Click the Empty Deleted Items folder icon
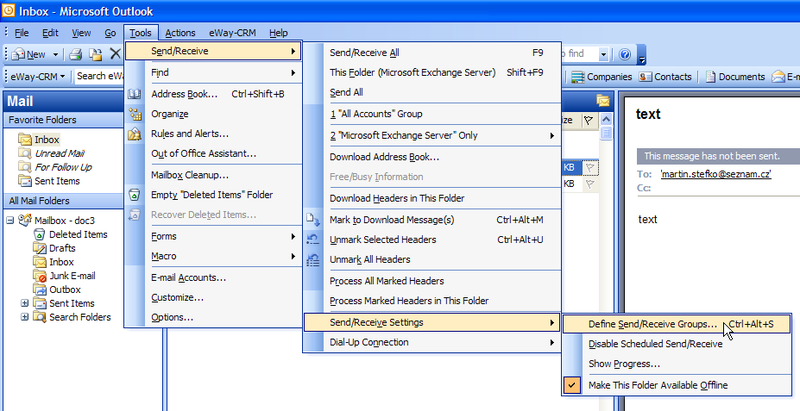Screen dimensions: 800x411 pos(135,194)
